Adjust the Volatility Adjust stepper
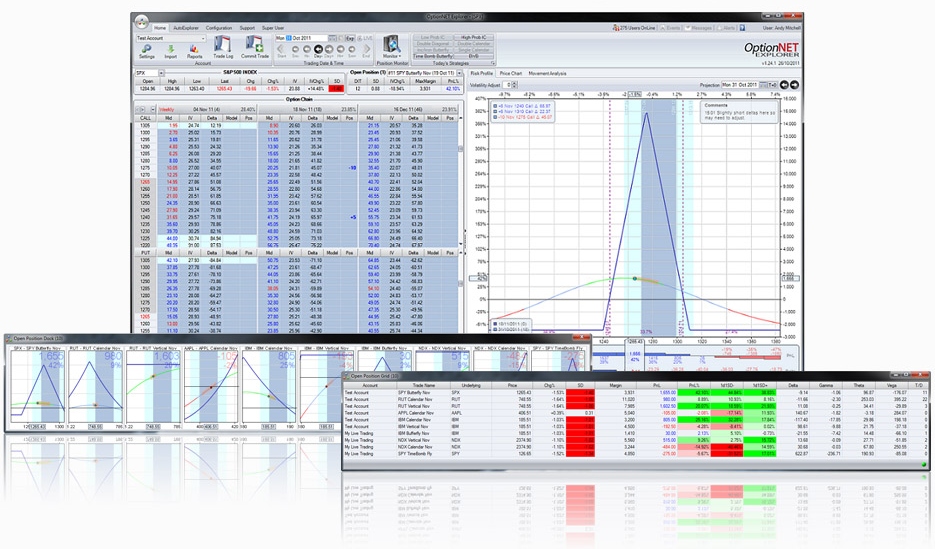Image resolution: width=935 pixels, height=549 pixels. pyautogui.click(x=515, y=85)
